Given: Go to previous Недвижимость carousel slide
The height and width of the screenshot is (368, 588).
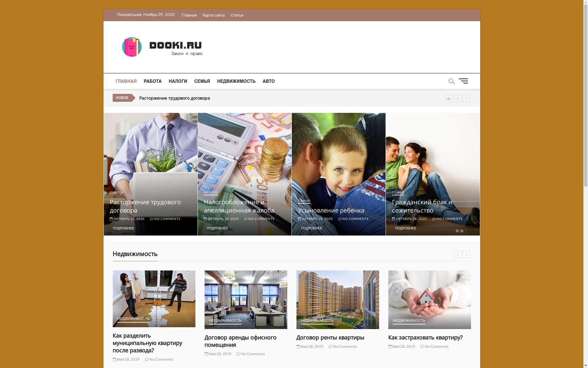Looking at the screenshot, I should [458, 254].
